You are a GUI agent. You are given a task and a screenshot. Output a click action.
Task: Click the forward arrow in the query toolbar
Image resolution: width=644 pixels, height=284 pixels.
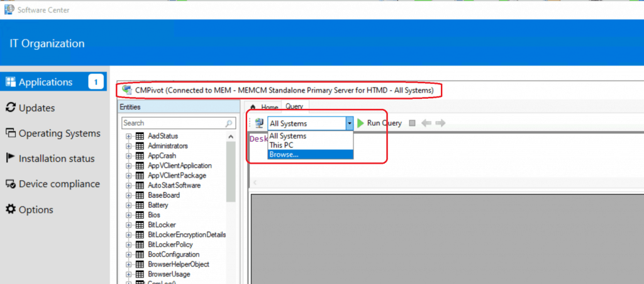440,123
